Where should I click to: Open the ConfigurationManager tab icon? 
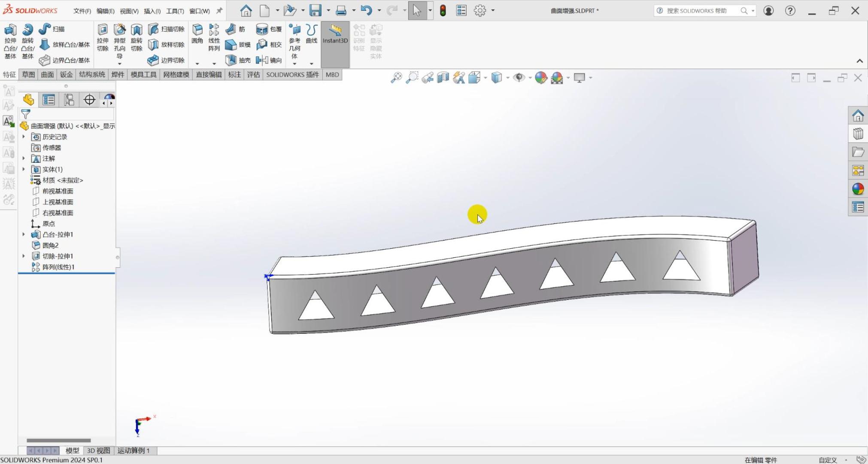(69, 100)
